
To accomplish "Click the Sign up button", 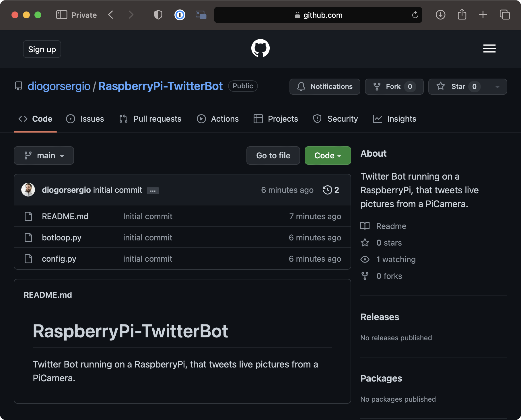I will (42, 49).
